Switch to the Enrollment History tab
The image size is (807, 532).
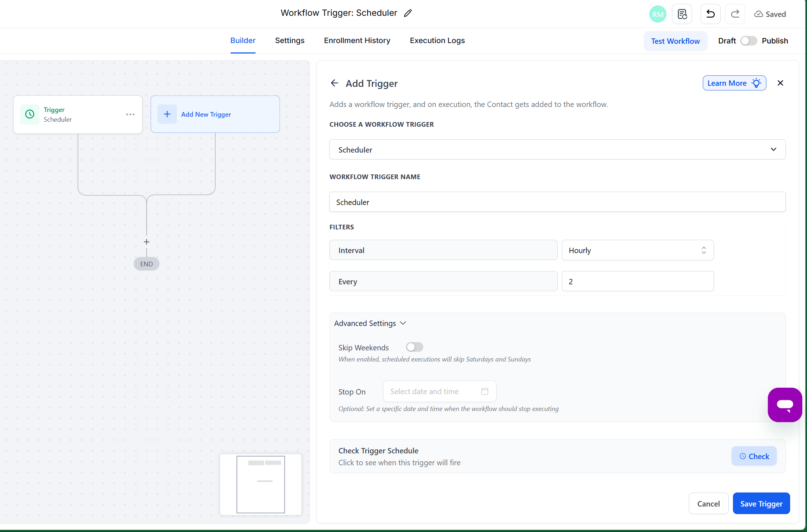[357, 41]
